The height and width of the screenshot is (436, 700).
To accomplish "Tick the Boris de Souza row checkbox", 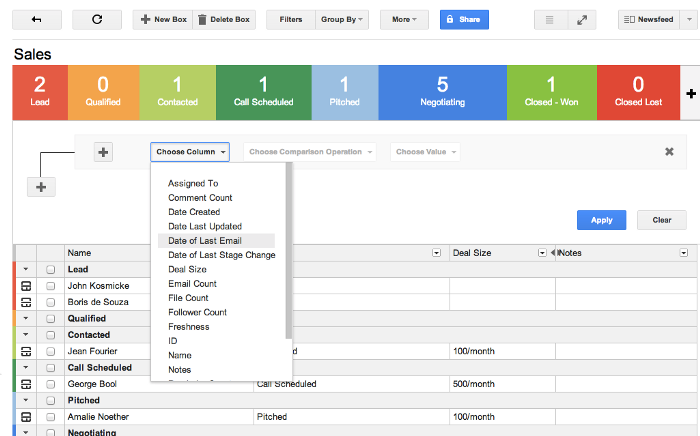I will coord(50,303).
